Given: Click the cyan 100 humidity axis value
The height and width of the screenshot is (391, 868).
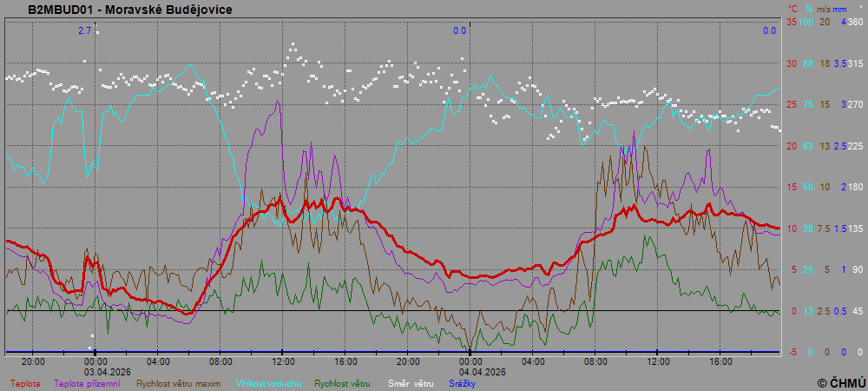Looking at the screenshot, I should pos(806,22).
